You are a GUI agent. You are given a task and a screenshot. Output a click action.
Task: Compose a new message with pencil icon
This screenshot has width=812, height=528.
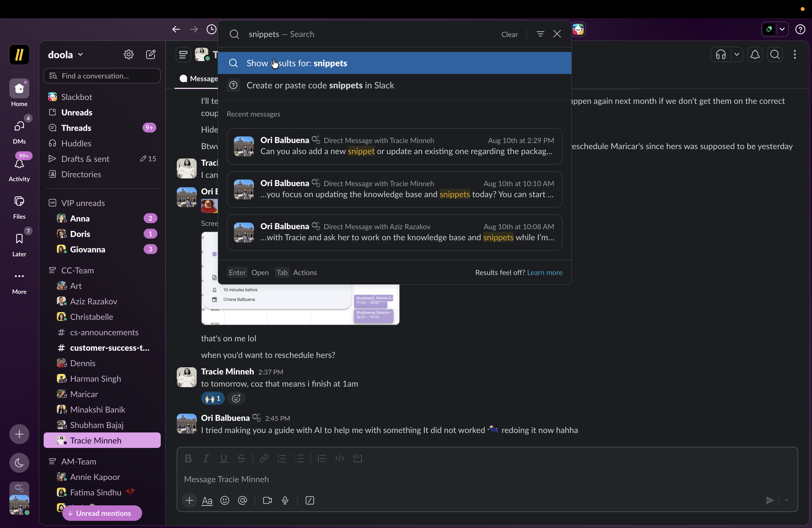click(151, 55)
